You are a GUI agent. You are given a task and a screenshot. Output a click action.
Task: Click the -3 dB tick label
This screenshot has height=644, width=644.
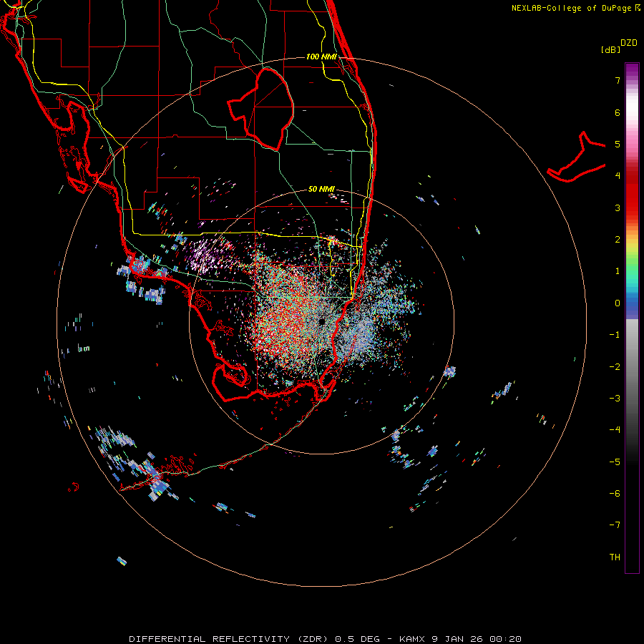coord(615,399)
